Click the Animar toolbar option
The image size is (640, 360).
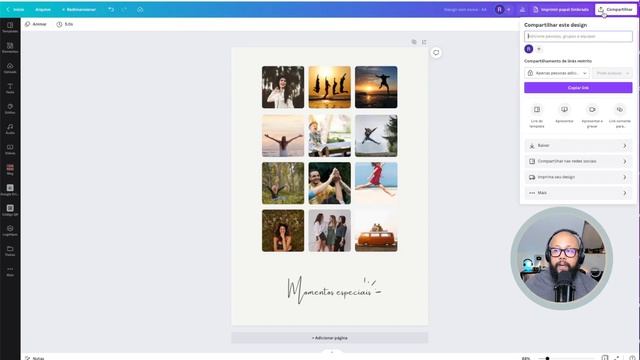click(x=36, y=24)
